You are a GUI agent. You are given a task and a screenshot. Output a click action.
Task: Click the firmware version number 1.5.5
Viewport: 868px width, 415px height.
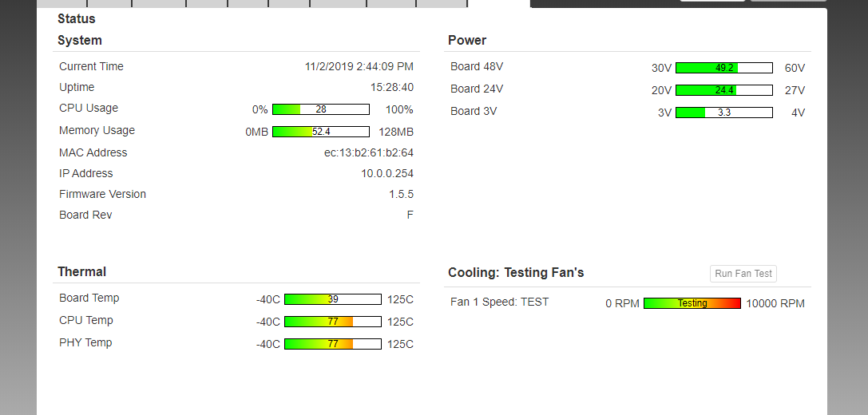click(401, 194)
